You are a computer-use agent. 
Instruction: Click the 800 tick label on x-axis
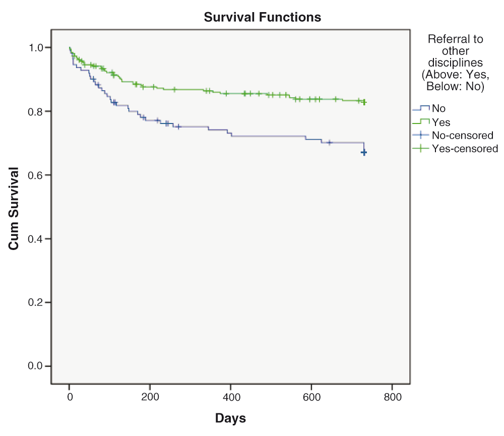click(393, 397)
